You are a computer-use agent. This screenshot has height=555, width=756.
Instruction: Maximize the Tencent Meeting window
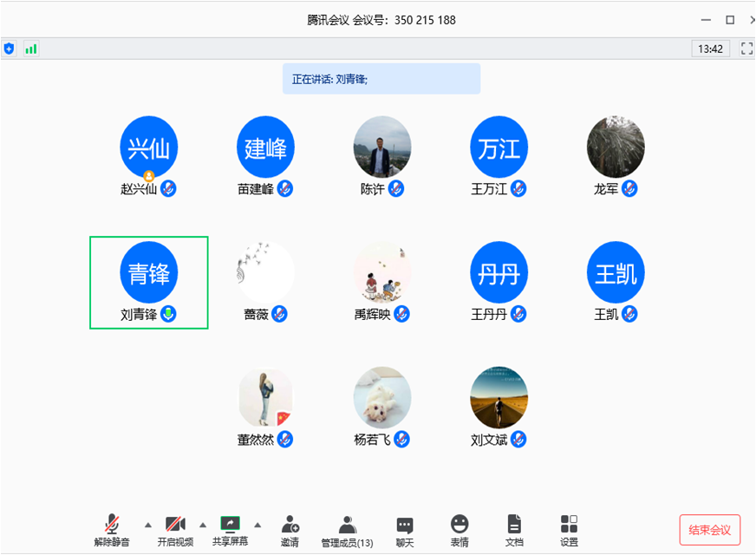click(x=730, y=20)
